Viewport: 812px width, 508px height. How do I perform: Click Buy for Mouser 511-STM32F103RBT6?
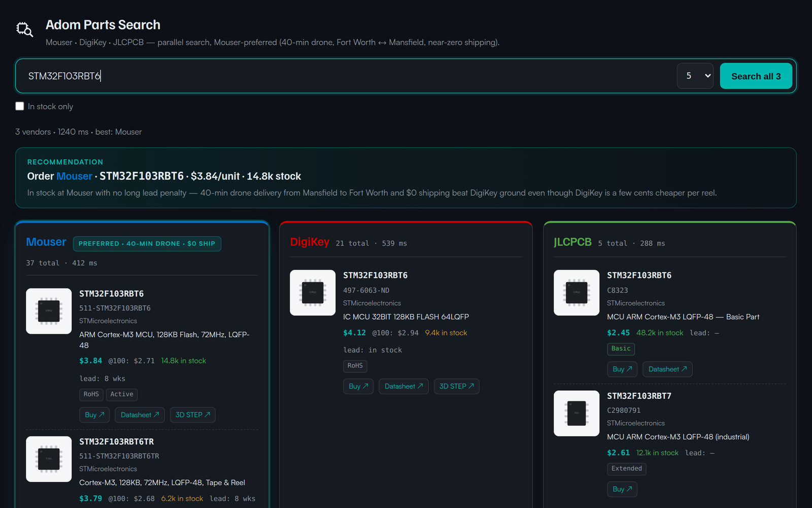coord(94,415)
